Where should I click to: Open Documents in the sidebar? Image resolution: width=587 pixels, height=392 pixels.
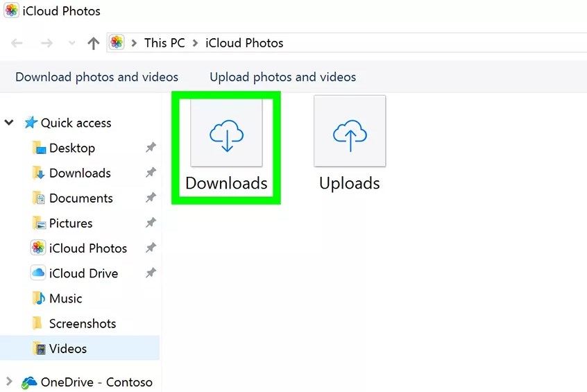pyautogui.click(x=81, y=198)
